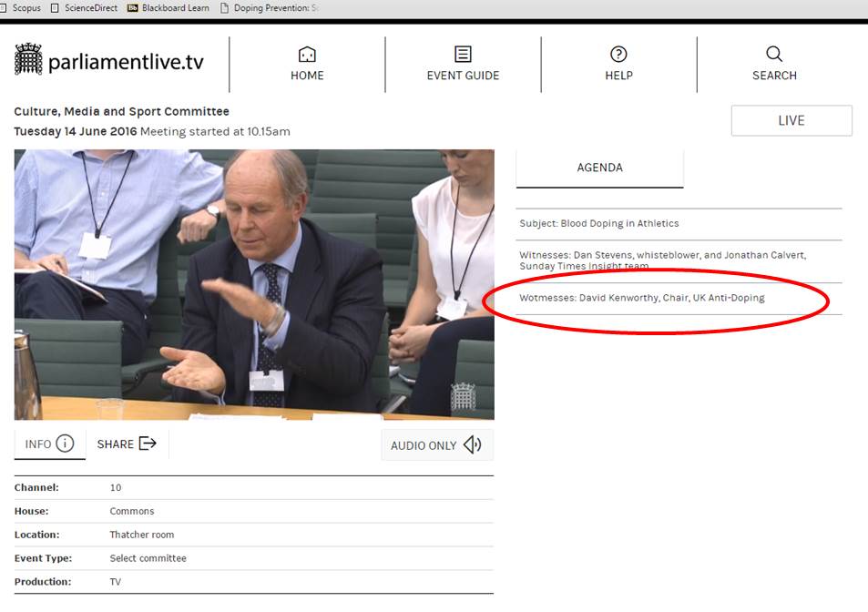Click the Location value Thatcher room

[x=142, y=535]
